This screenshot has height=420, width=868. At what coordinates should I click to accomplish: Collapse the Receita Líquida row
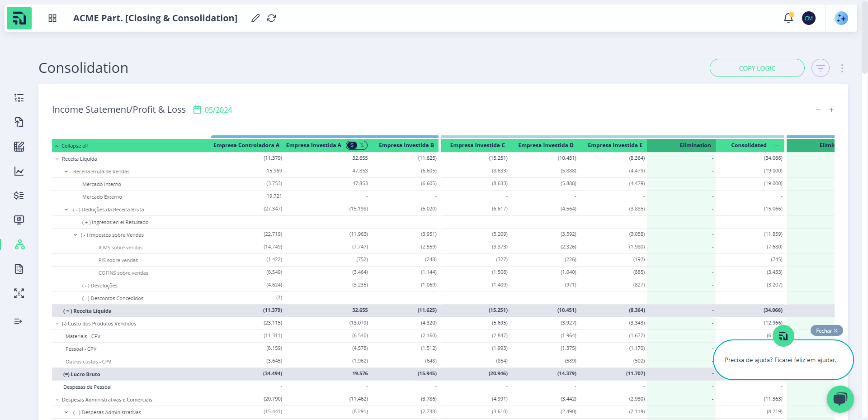(57, 159)
